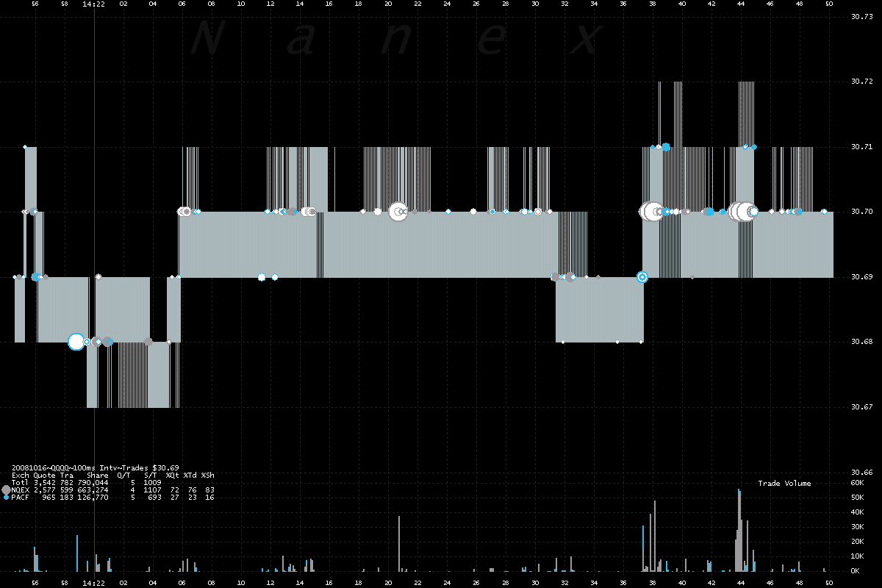Viewport: 882px width, 588px height.
Task: Select the blue bullseye trade marker at 30.69
Action: tap(642, 277)
